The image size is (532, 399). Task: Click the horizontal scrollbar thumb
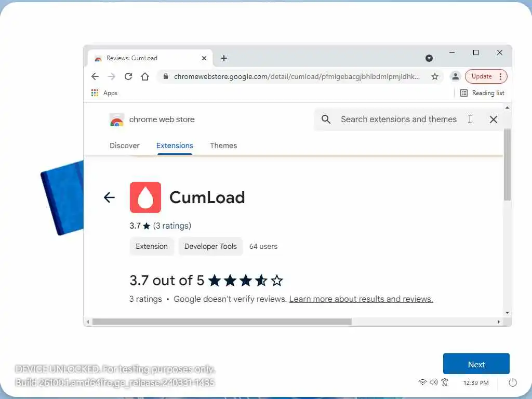[x=222, y=322]
